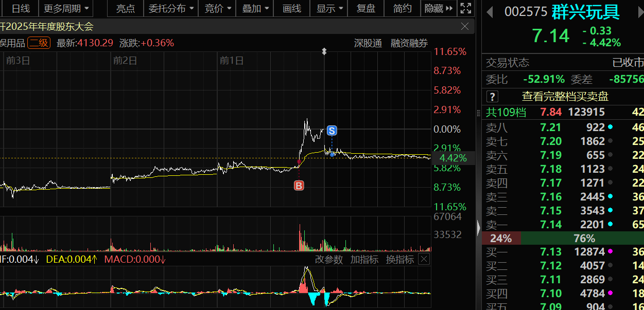Select the 日线 daily chart tab
Viewport: 644px width, 310px height.
click(21, 9)
